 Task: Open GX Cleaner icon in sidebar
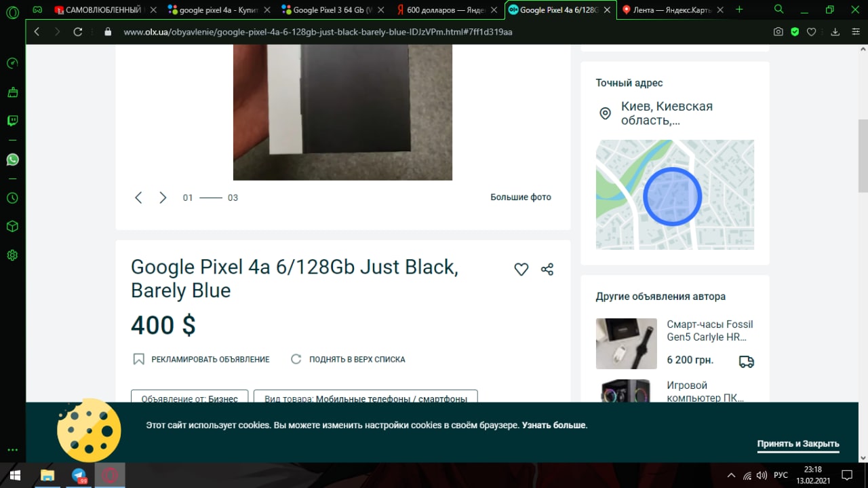pos(12,92)
